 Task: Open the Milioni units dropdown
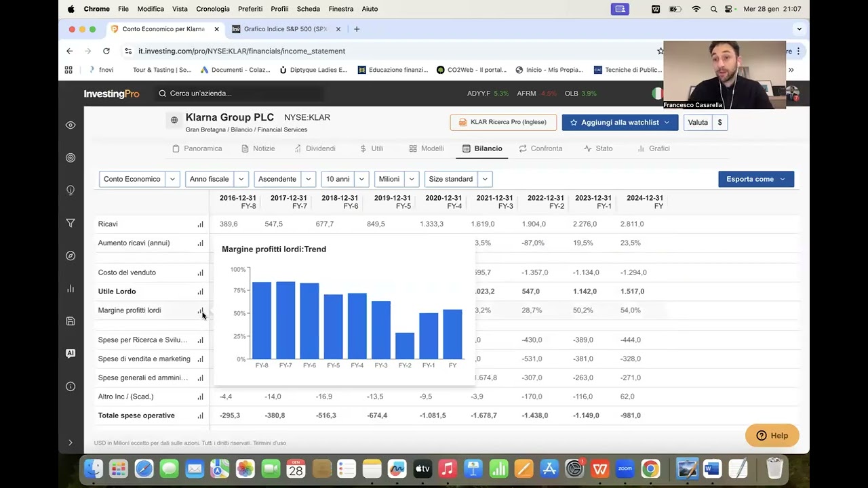(397, 179)
